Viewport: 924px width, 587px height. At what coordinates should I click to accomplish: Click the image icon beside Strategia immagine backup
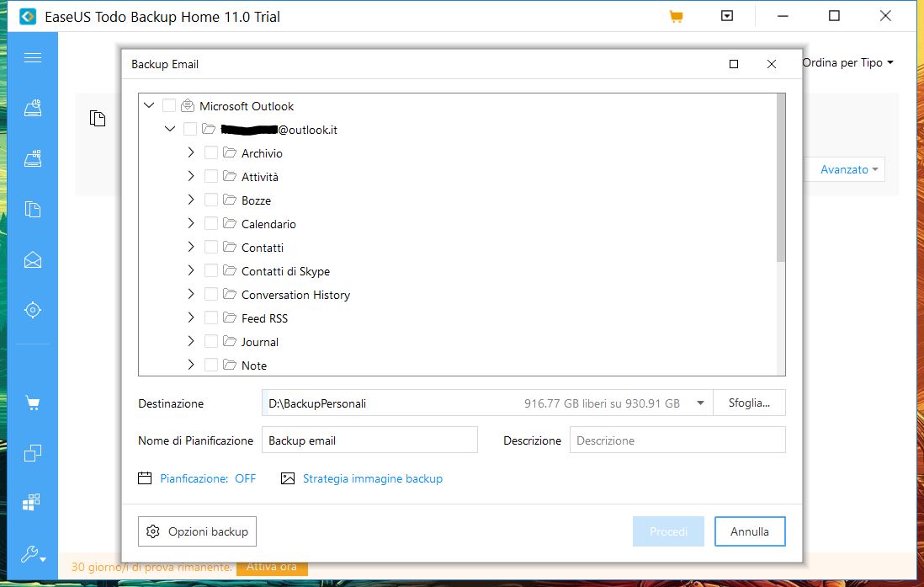click(288, 478)
